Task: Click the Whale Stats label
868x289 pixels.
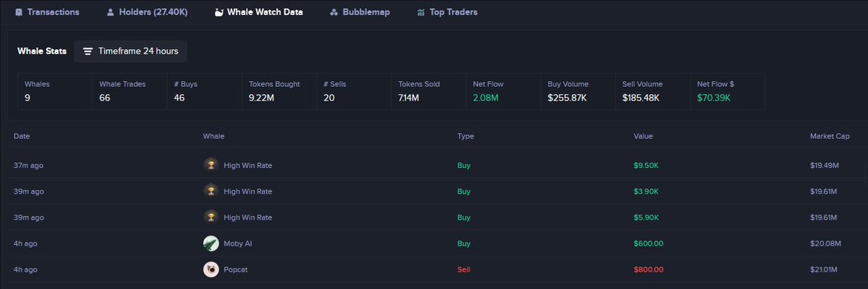Action: pos(42,51)
